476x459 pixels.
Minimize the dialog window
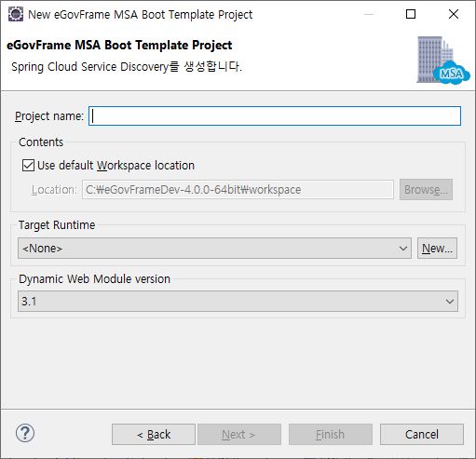(x=369, y=14)
